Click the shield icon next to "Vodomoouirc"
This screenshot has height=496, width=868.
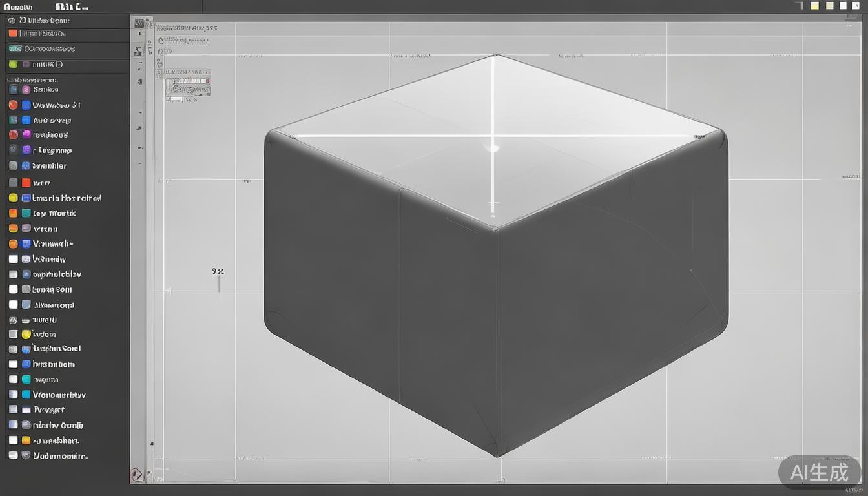point(26,455)
